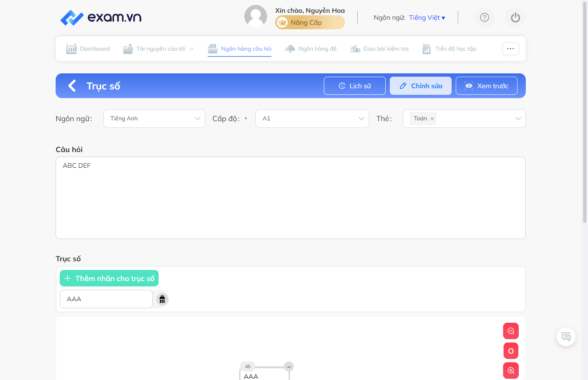Screen dimensions: 588x380
Task: Delete the AAA label with trash icon
Action: point(162,299)
